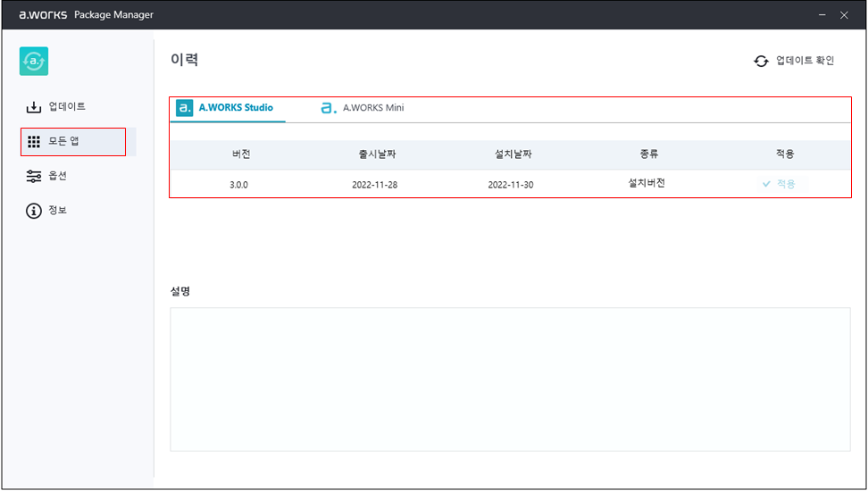Screen dimensions: 868x491
Task: Close the Package Manager window
Action: pos(844,15)
